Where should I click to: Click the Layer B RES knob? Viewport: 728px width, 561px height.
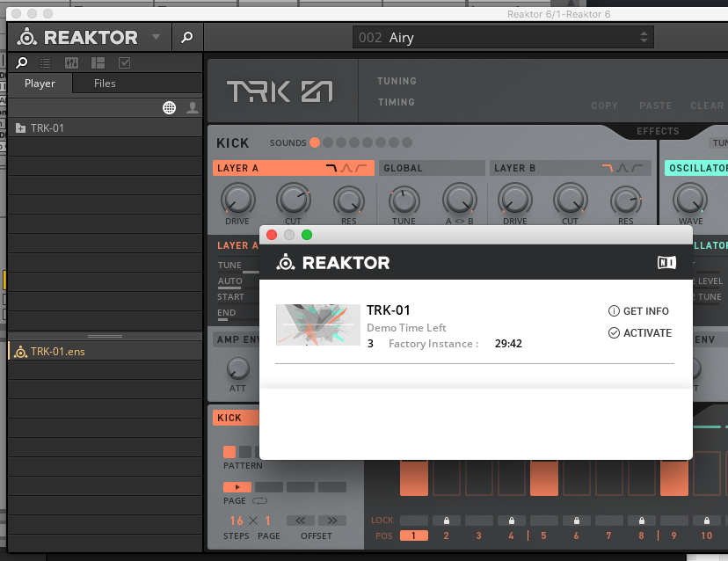tap(626, 200)
